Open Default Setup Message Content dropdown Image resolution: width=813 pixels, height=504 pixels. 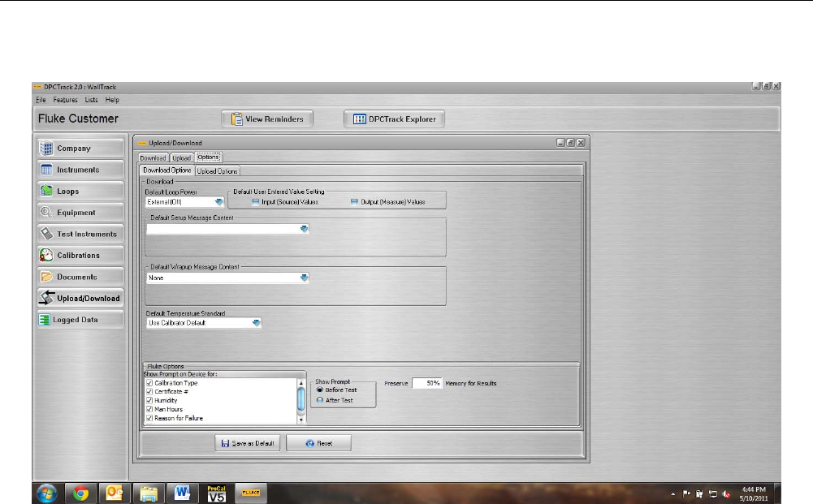pos(304,228)
